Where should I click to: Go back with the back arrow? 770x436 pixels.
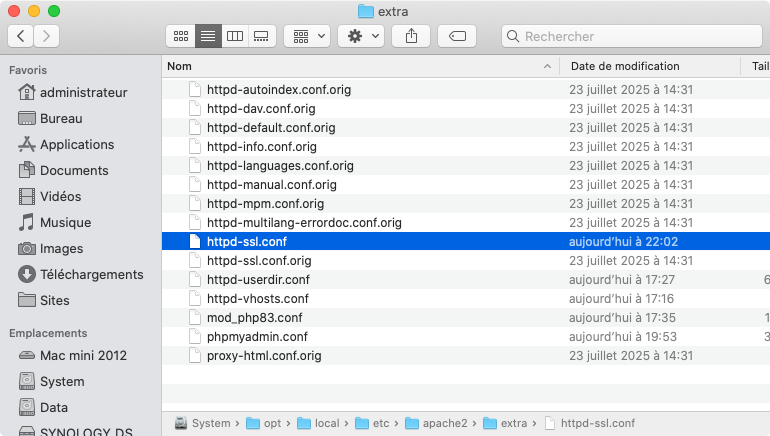pyautogui.click(x=21, y=36)
